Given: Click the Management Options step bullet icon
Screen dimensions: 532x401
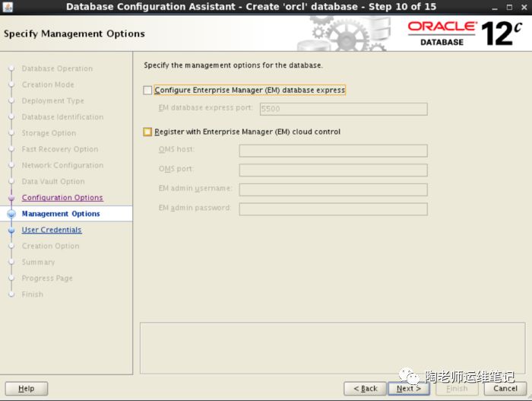Looking at the screenshot, I should click(x=11, y=214).
